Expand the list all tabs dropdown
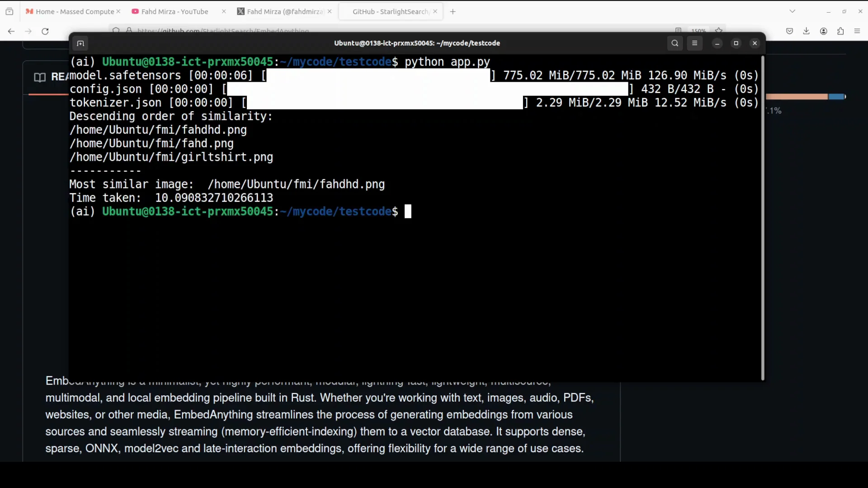The image size is (868, 488). (792, 11)
